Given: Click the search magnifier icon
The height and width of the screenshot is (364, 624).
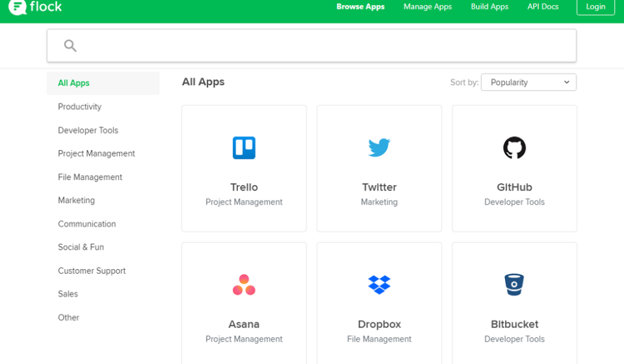Looking at the screenshot, I should (x=70, y=45).
